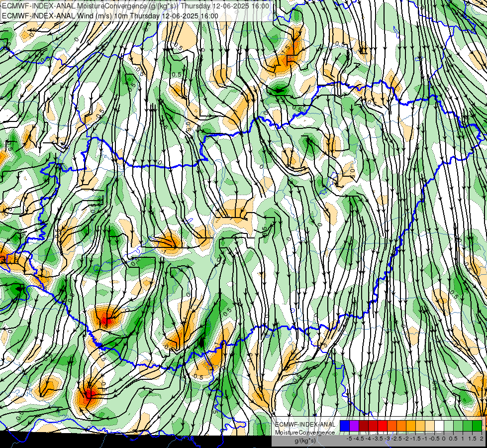Click the legend tick value -2
Viewport: 487px width, 448px height.
(x=406, y=439)
